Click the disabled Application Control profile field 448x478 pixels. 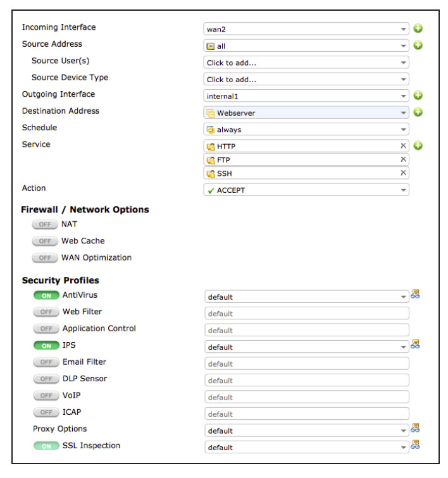[x=307, y=330]
